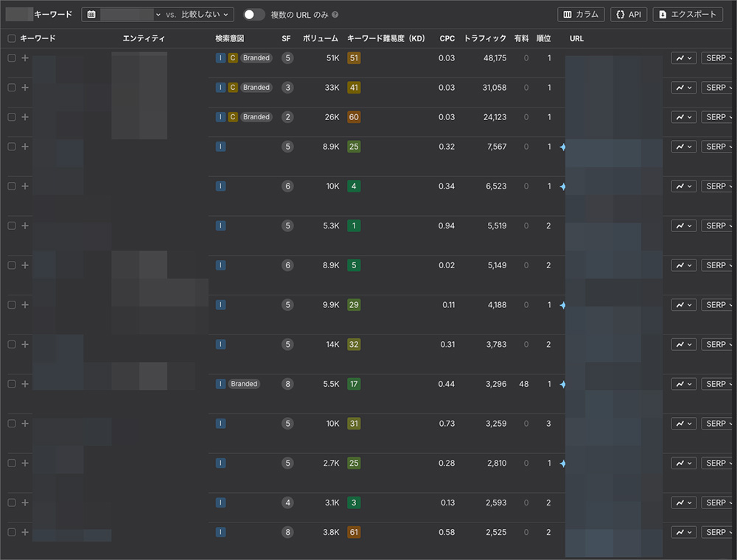This screenshot has height=560, width=737.
Task: Click the plus icon in the 48,175 traffic row
Action: pos(25,58)
